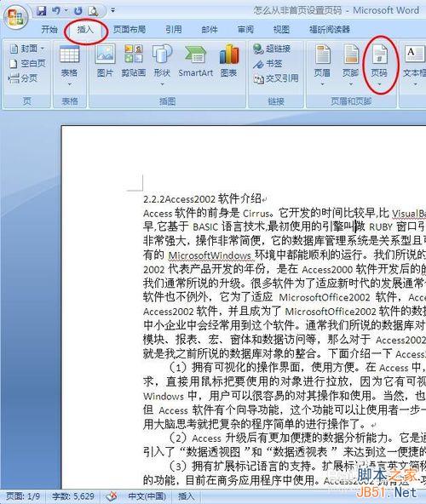This screenshot has width=426, height=504.
Task: Open the 页眉 header gallery
Action: 322,66
